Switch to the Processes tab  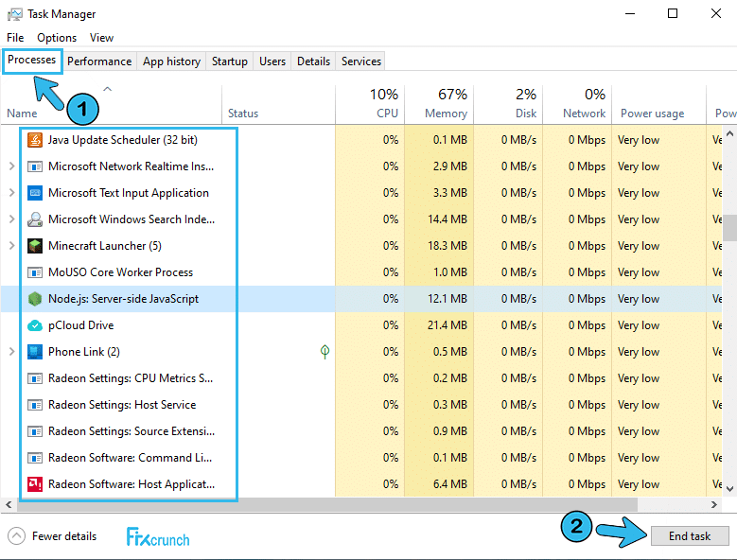(32, 61)
